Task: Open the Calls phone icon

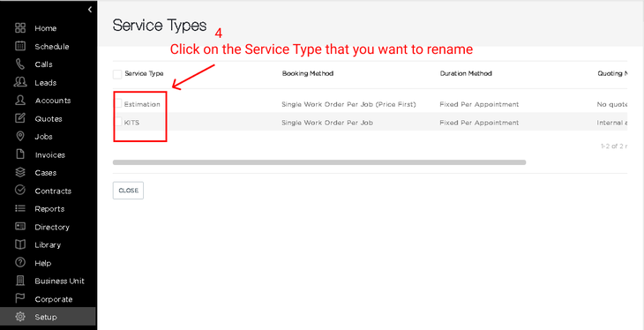Action: [x=20, y=64]
